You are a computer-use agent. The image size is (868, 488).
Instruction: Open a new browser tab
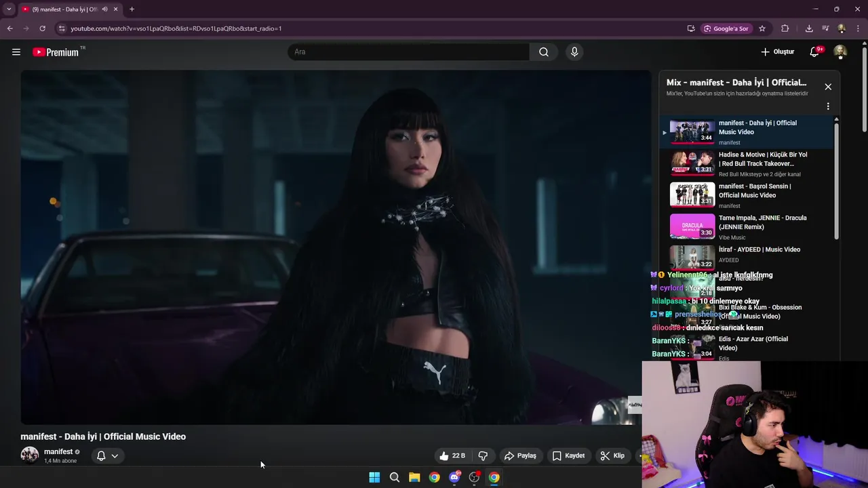pyautogui.click(x=132, y=9)
